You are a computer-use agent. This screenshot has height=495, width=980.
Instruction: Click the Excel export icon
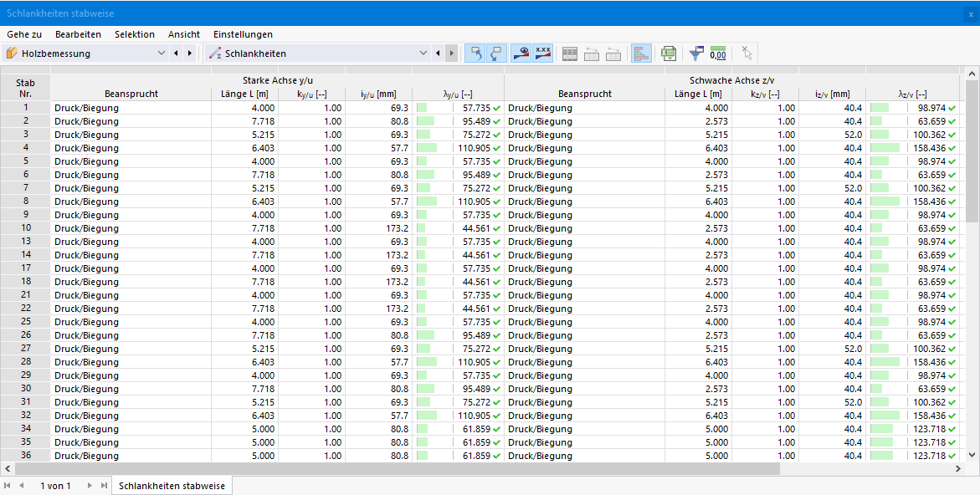point(668,54)
